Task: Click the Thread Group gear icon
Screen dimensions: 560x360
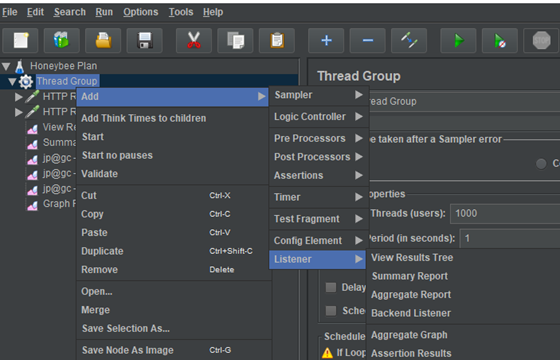Action: coord(26,82)
